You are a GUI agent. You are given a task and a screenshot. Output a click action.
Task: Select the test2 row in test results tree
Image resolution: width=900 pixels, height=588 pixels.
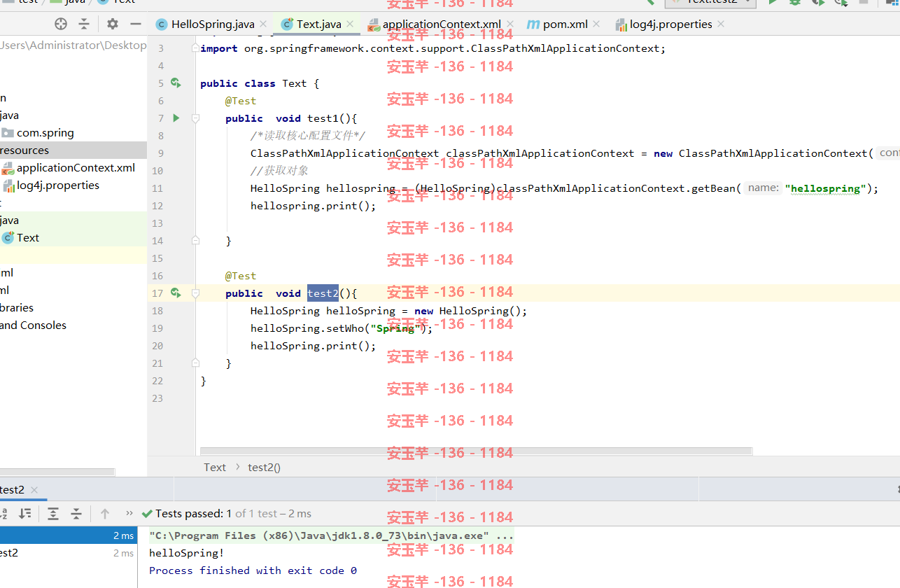(69, 553)
